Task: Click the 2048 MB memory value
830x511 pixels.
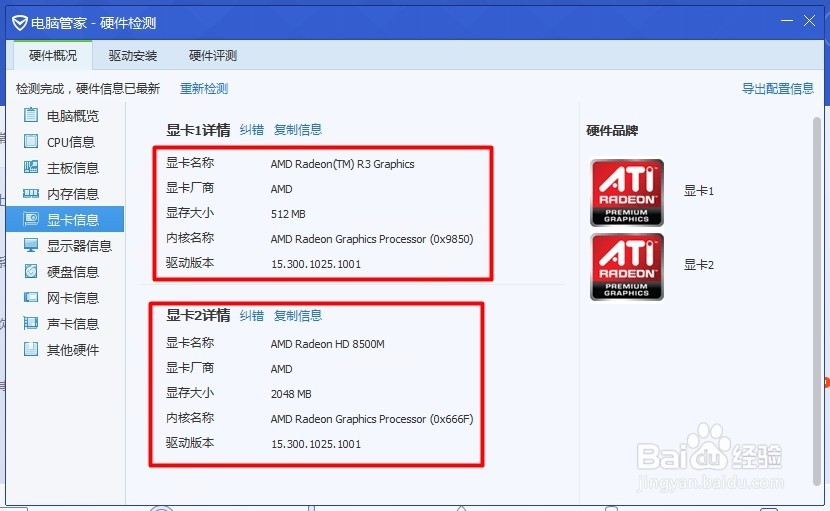Action: [291, 394]
